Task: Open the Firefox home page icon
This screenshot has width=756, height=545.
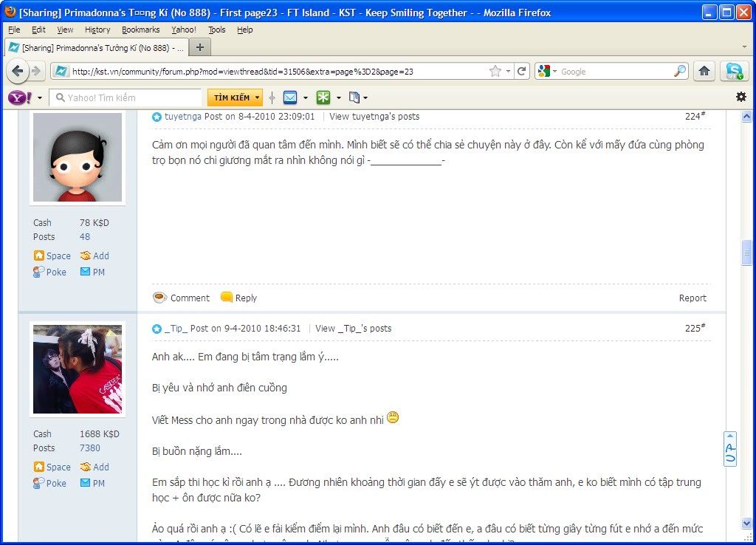Action: [704, 72]
